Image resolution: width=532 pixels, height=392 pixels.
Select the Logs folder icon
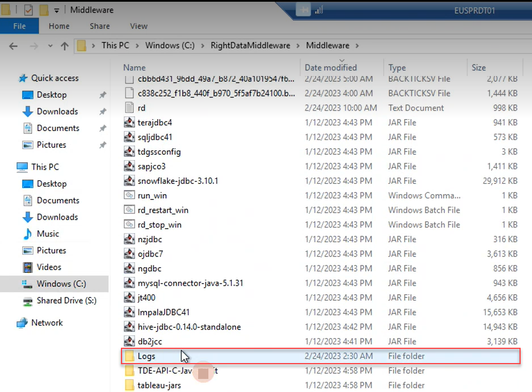point(129,356)
